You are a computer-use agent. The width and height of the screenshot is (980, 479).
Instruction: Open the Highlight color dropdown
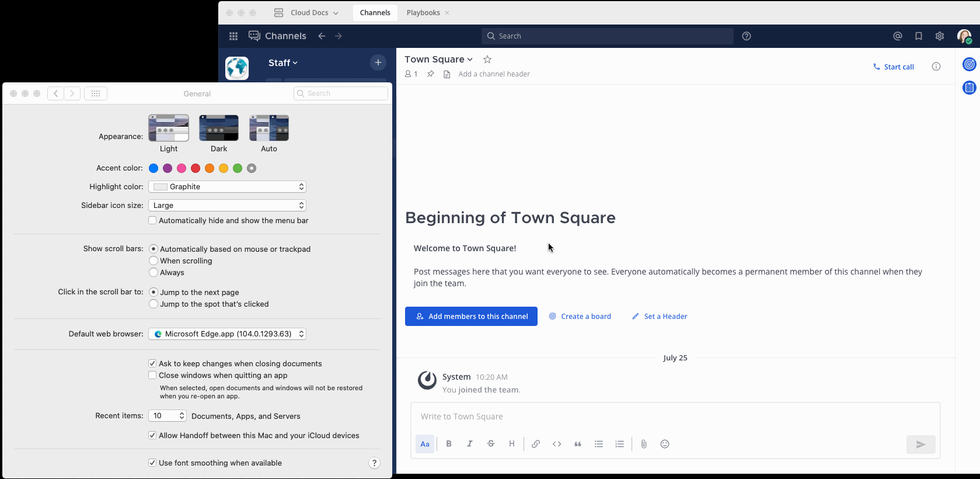click(227, 187)
